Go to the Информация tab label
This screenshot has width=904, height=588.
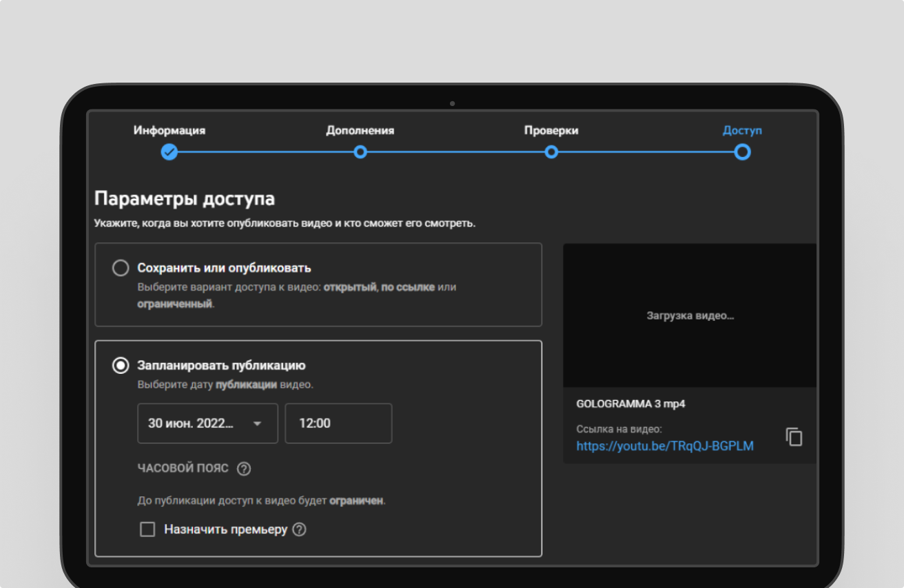(169, 130)
